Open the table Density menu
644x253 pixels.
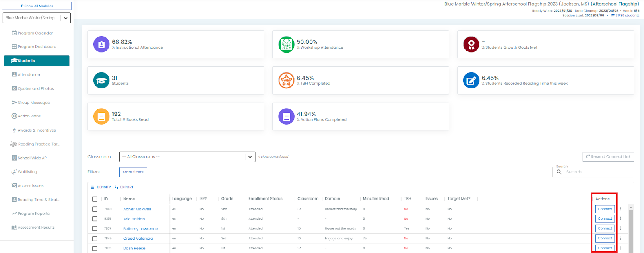(101, 187)
